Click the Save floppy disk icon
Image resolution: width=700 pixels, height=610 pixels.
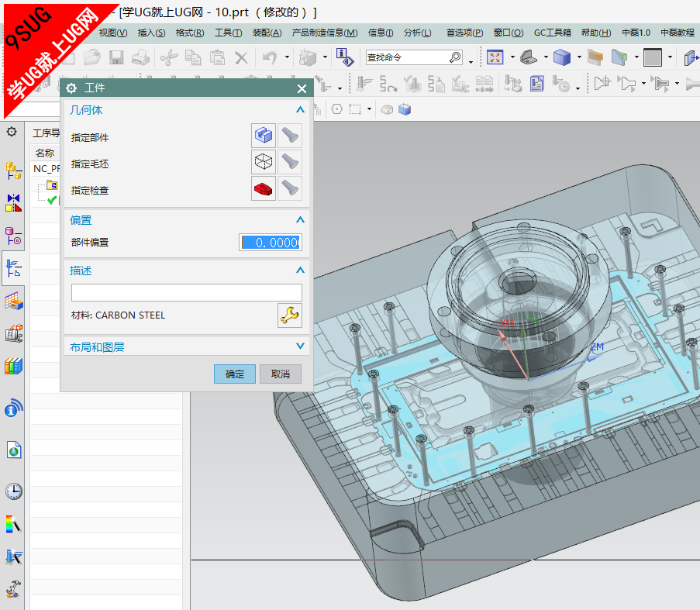click(116, 57)
